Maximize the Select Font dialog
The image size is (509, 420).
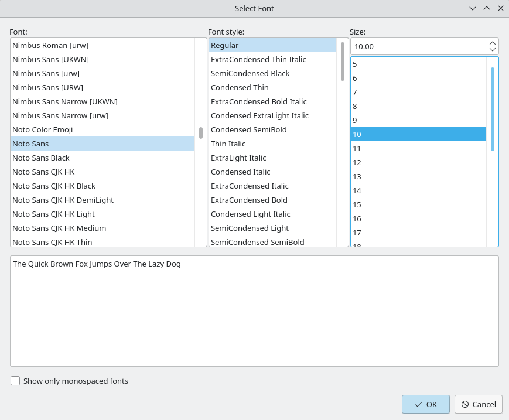487,8
